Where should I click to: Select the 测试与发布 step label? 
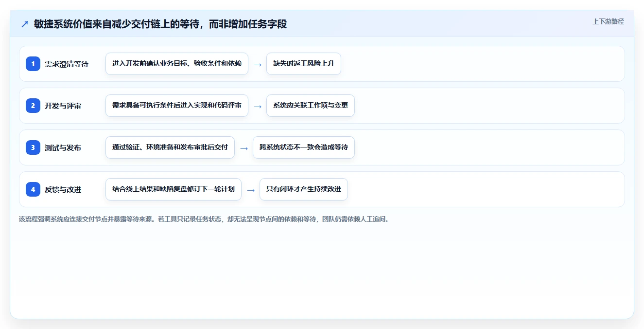(x=63, y=147)
